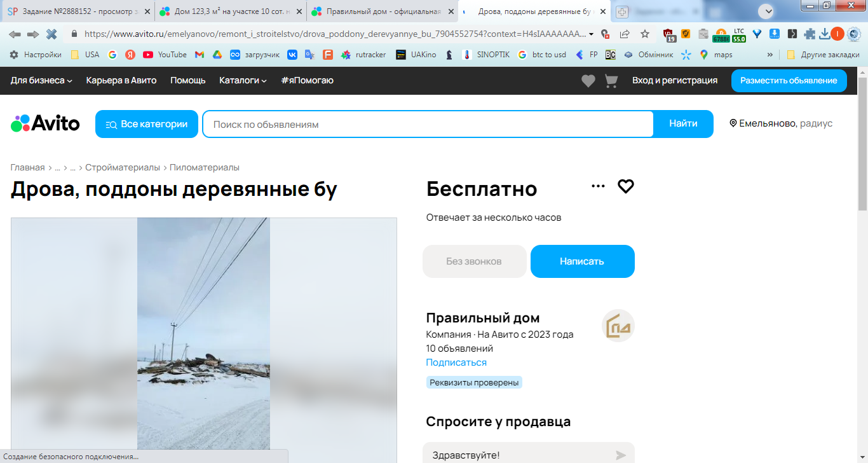
Task: Open YouTube bookmark
Action: [x=165, y=55]
